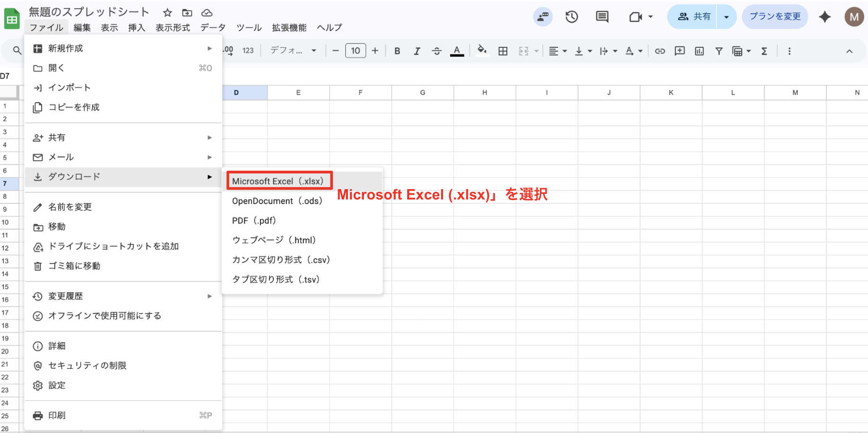Click the search magnifier in toolbar
Image resolution: width=868 pixels, height=433 pixels.
point(17,51)
